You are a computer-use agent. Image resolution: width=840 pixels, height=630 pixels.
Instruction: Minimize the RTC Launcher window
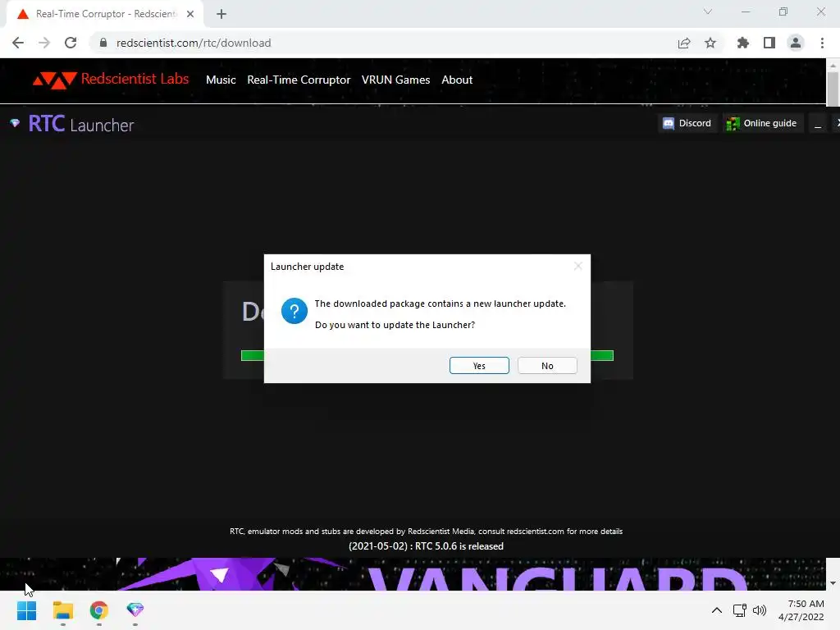818,124
